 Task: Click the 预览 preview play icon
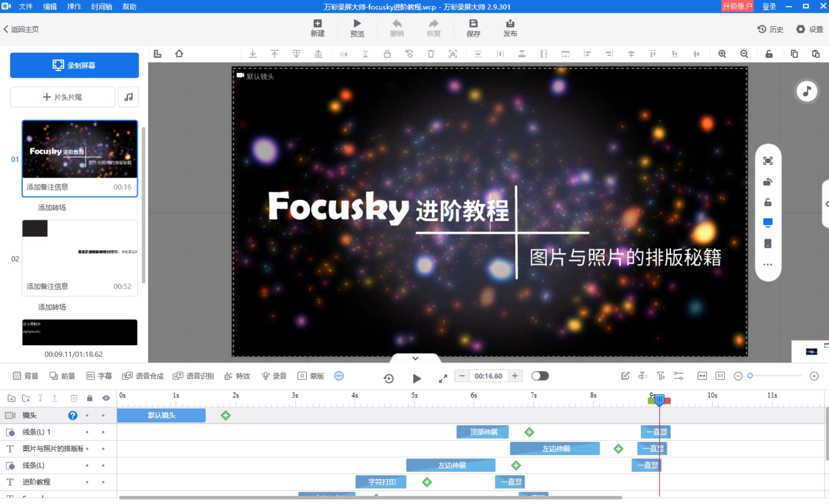coord(357,23)
